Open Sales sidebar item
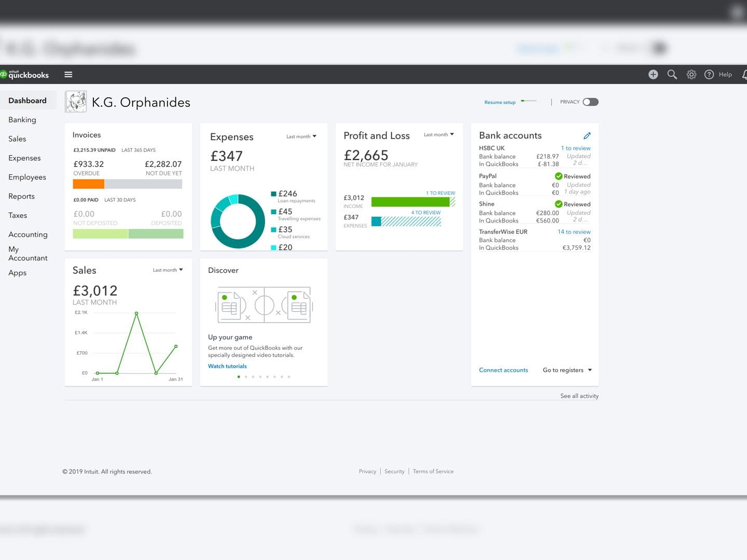Image resolution: width=747 pixels, height=560 pixels. [x=17, y=139]
